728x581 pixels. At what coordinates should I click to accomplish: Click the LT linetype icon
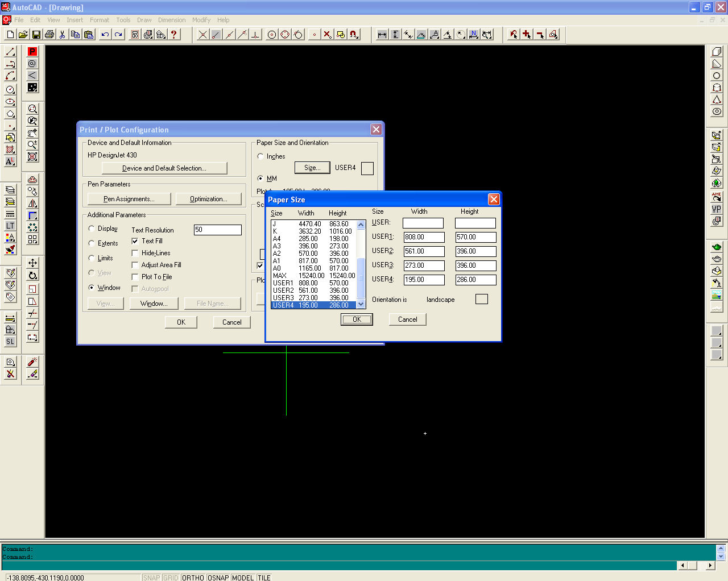click(10, 226)
